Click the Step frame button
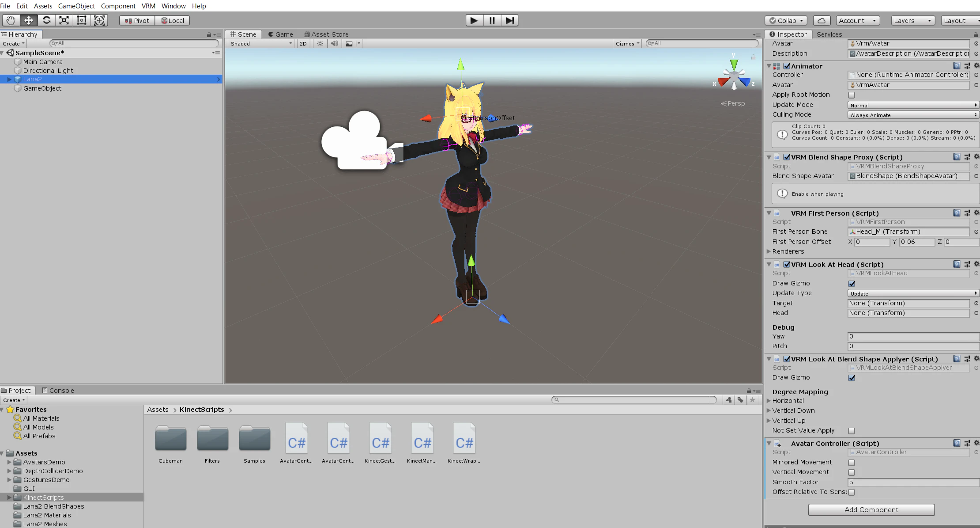Screen dimensions: 980x528 coord(509,20)
